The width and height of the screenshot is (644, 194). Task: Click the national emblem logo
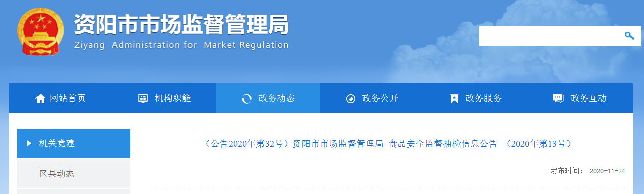pos(41,31)
